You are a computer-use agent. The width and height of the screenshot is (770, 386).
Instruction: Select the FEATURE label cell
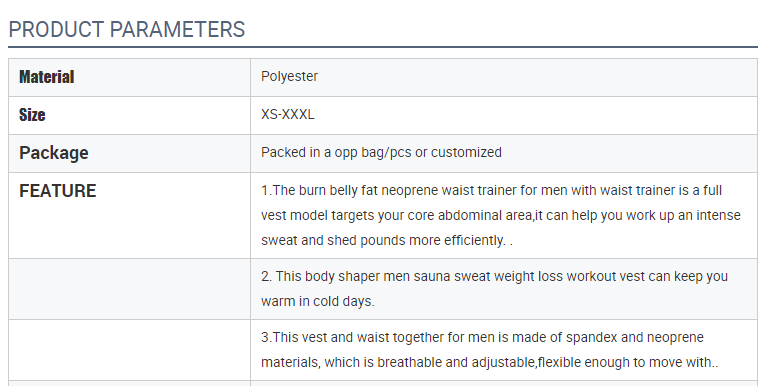pyautogui.click(x=129, y=215)
